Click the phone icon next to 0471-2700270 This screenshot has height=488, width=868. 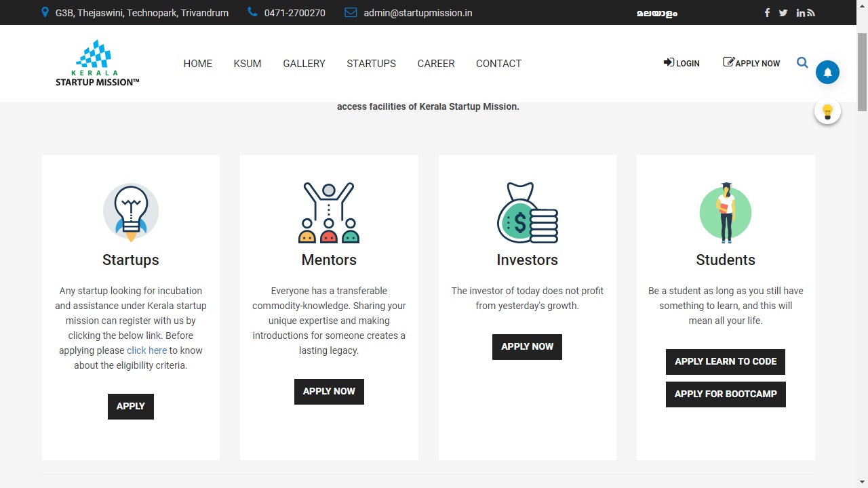coord(252,12)
